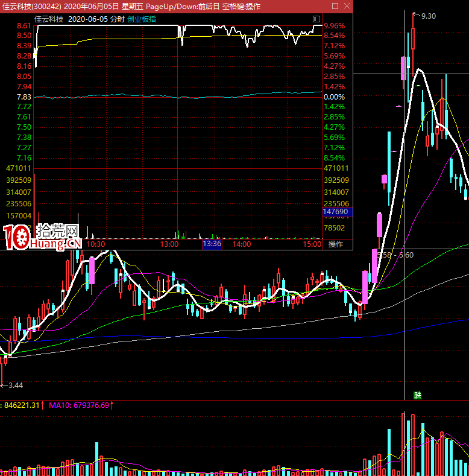Click the 15:00 time axis label

click(x=312, y=244)
